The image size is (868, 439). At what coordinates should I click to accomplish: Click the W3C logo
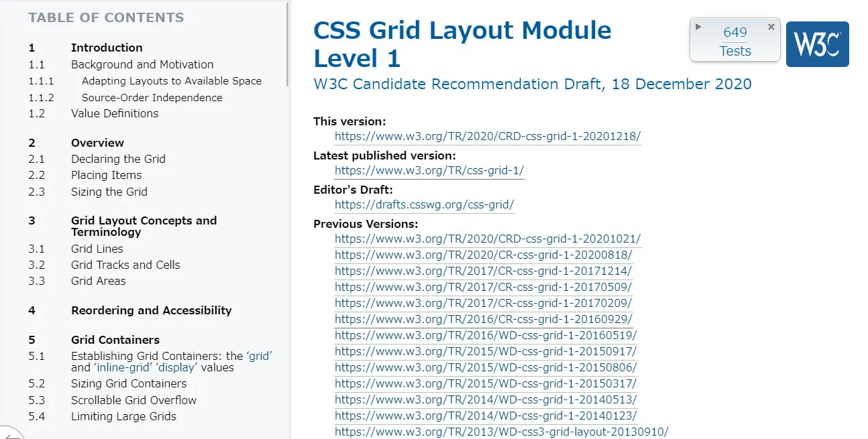[x=817, y=44]
